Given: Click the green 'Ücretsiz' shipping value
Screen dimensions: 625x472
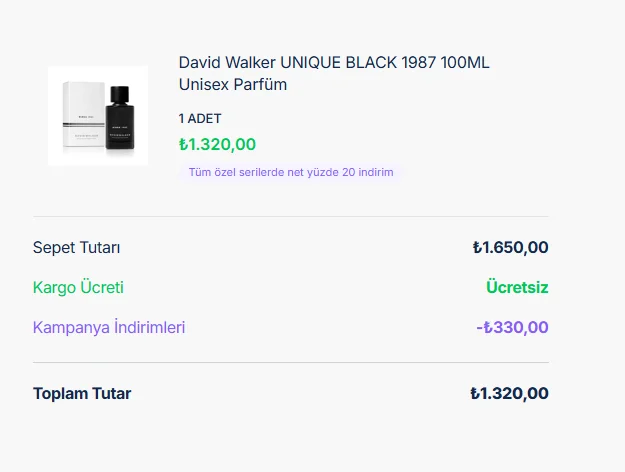Looking at the screenshot, I should pos(517,288).
